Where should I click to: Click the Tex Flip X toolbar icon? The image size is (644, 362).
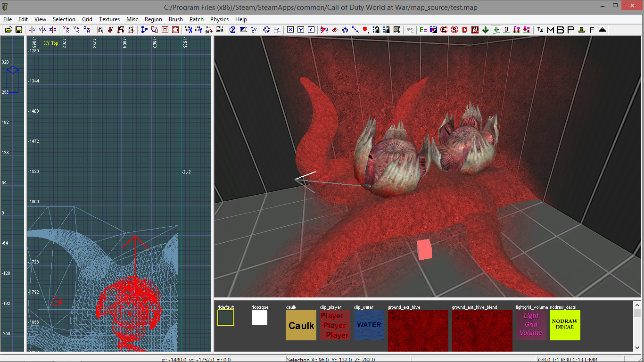coord(188,30)
